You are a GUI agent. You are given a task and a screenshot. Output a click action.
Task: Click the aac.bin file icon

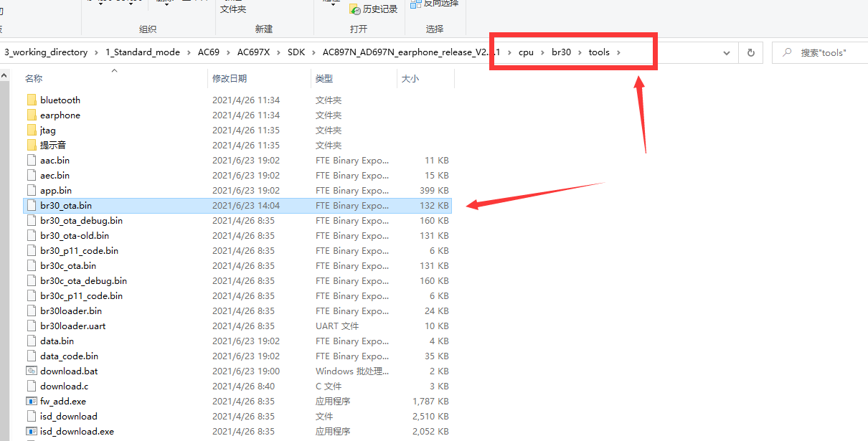point(31,160)
